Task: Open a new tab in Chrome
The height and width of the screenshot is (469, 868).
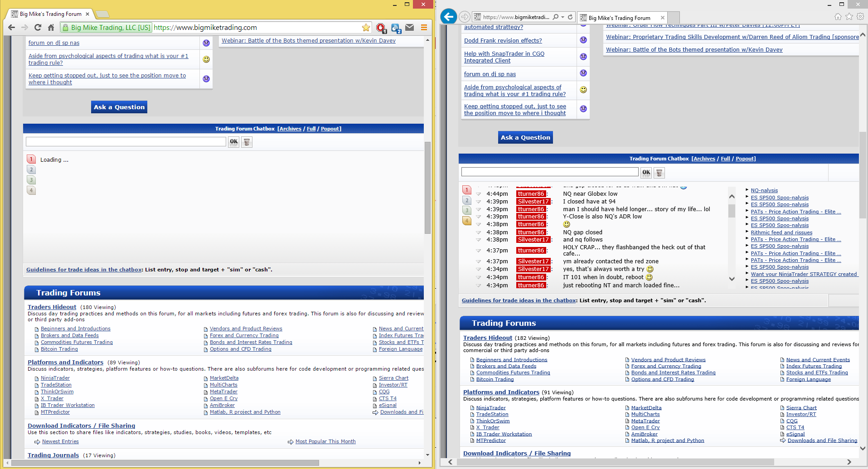Action: click(102, 14)
